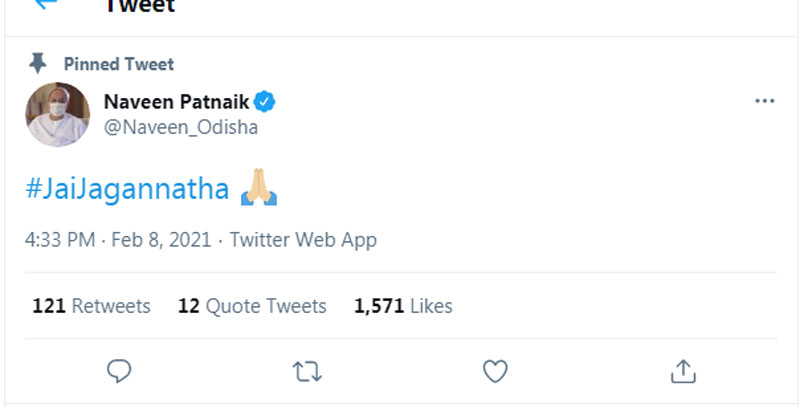Screen dimensions: 800x407
Task: Open the reply icon under the tweet
Action: click(119, 372)
